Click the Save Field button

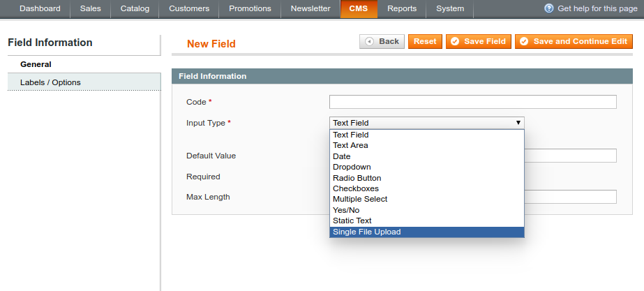(x=478, y=41)
